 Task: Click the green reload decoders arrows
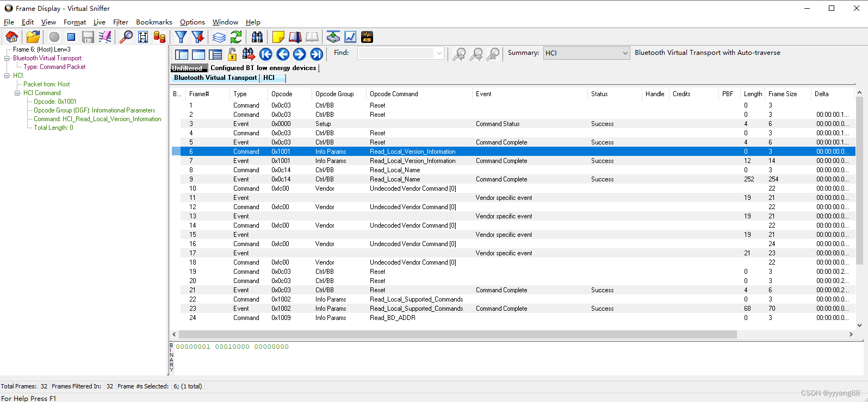click(236, 37)
